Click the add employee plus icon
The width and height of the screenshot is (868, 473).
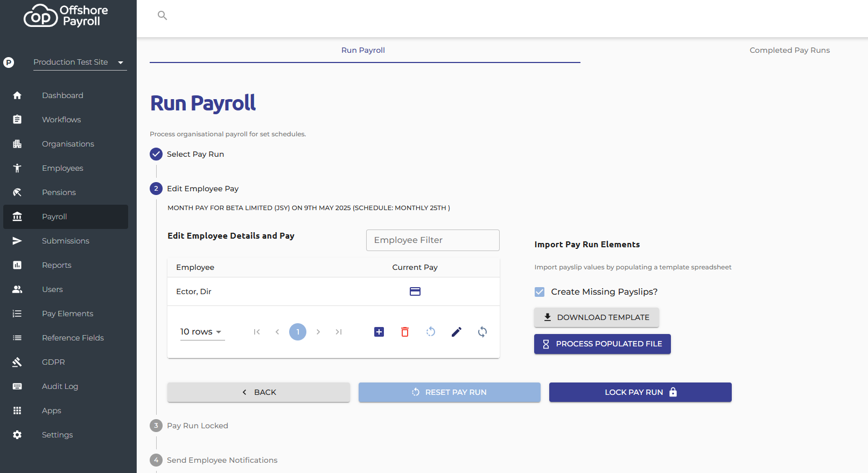[379, 332]
